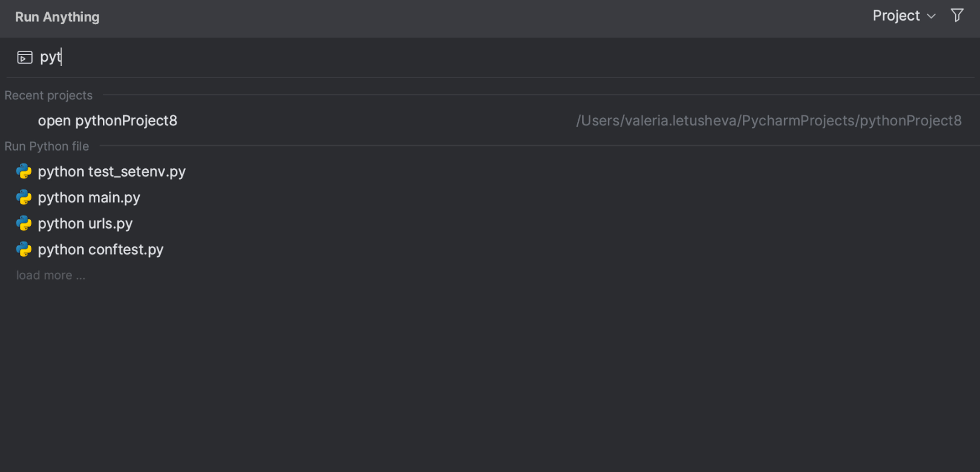Select the "open pythonProject8" recent project entry
This screenshot has width=980, height=472.
coord(108,121)
